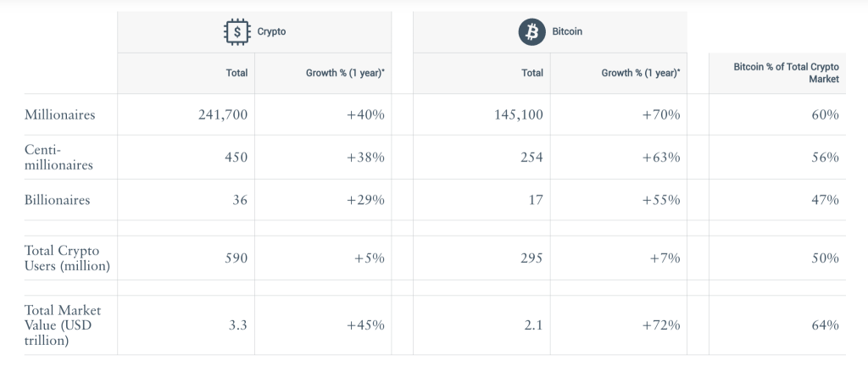868x366 pixels.
Task: Click Bitcoin % of Total Crypto Market header
Action: point(786,73)
